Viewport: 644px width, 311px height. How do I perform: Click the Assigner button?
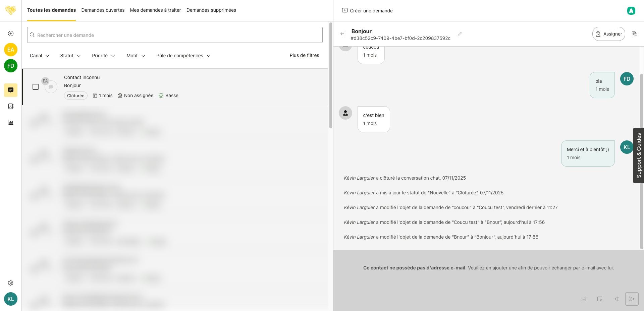click(608, 34)
